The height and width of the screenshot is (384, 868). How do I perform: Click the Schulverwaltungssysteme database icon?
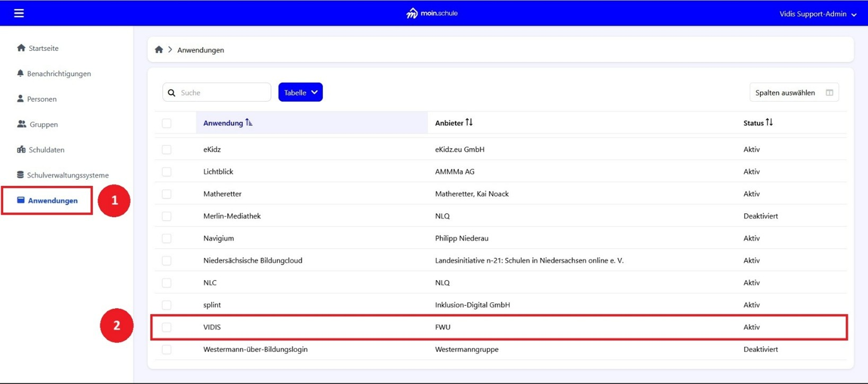click(20, 175)
